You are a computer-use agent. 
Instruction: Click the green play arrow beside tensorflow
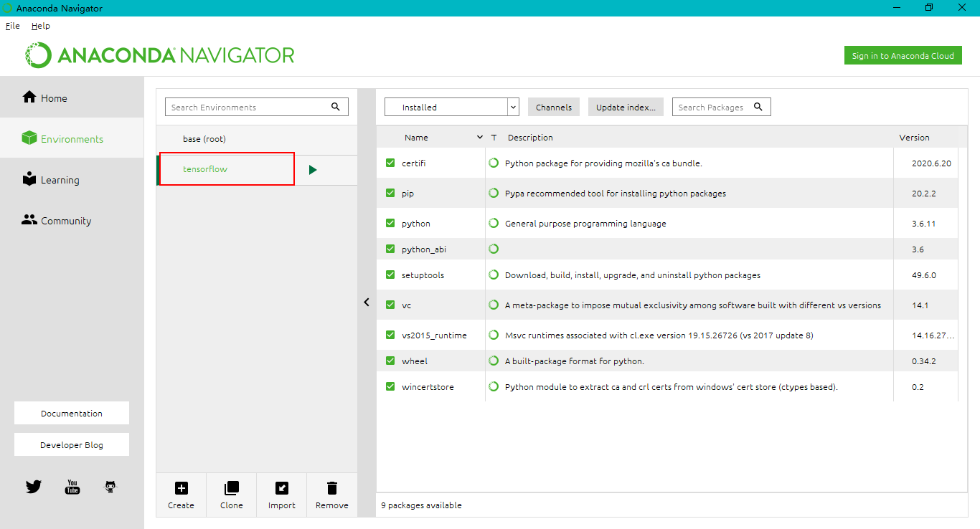(313, 170)
